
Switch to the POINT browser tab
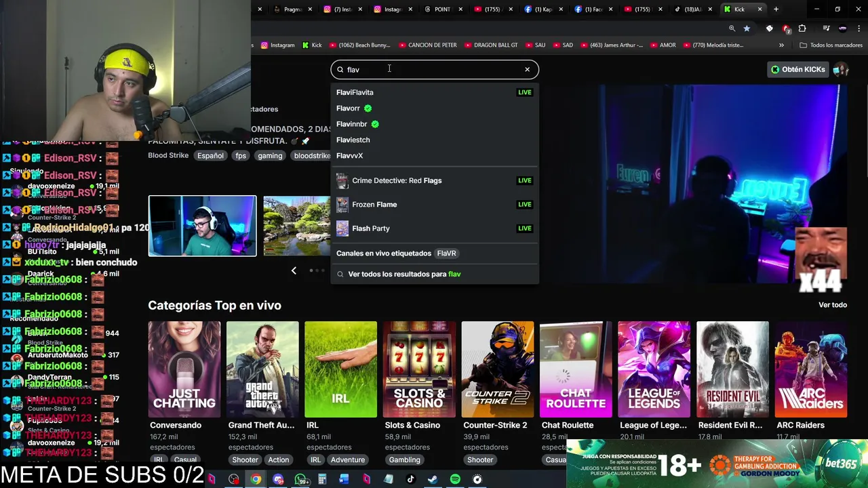point(442,9)
